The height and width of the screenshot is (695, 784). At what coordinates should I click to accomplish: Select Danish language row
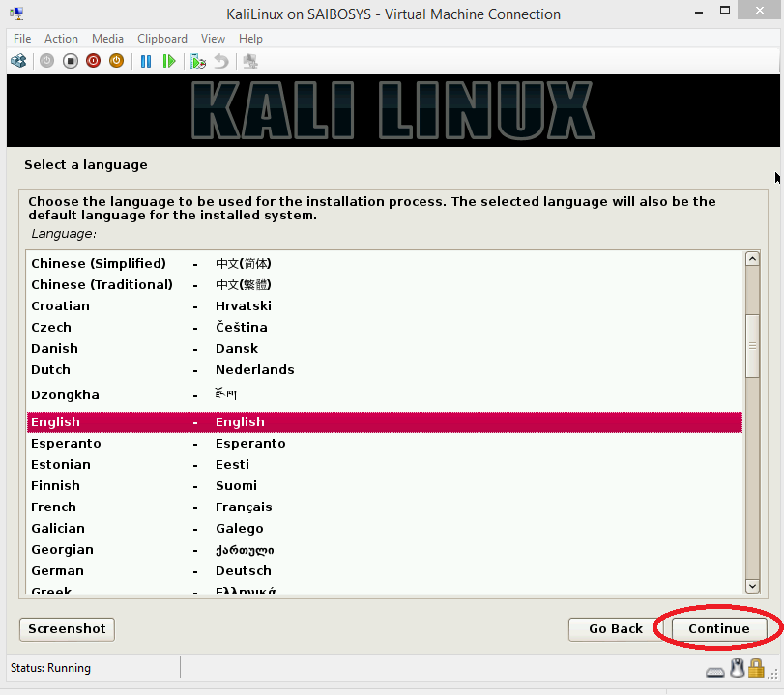[385, 349]
